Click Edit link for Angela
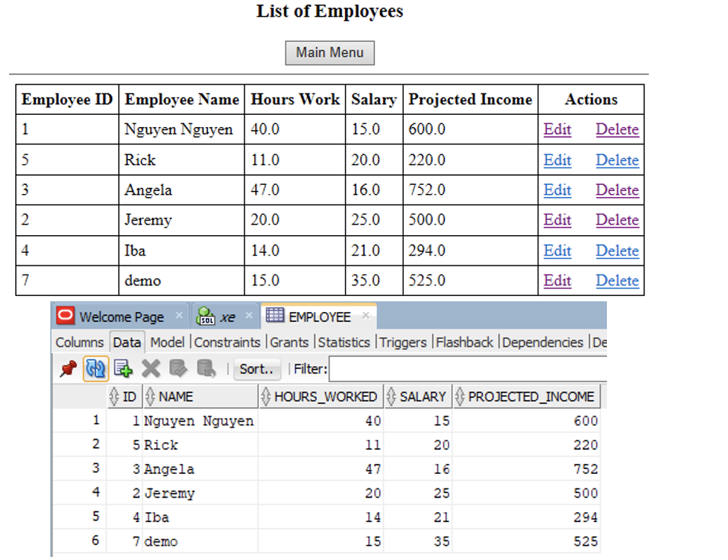 coord(557,189)
